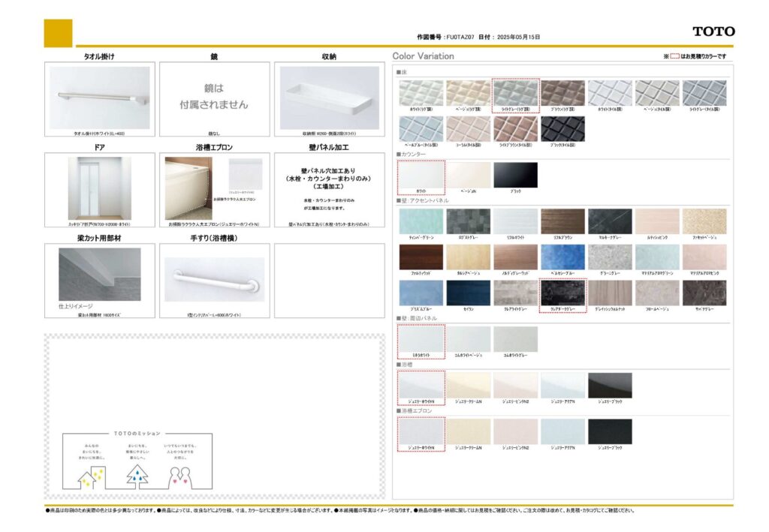Image resolution: width=769 pixels, height=532 pixels.
Task: Pick the mint green accent panel swatch
Action: pos(421,221)
